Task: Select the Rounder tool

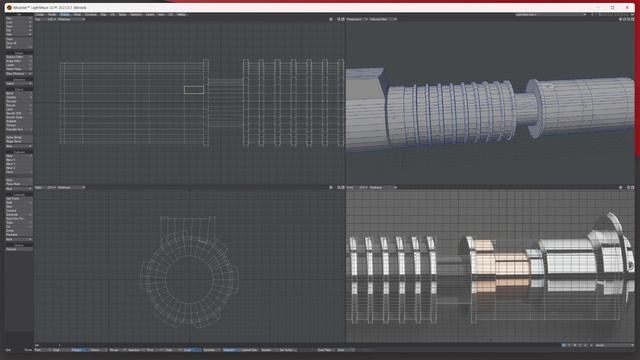Action: (19, 101)
